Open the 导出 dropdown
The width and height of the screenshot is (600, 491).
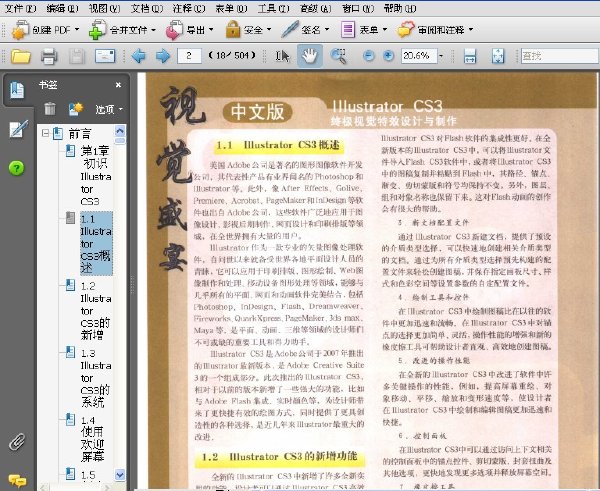pos(189,29)
